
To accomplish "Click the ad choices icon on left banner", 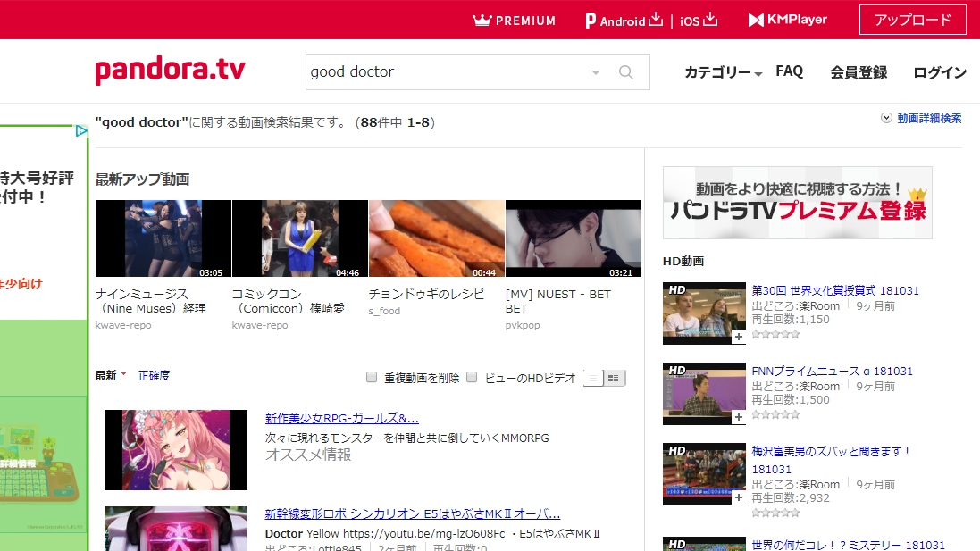I will pyautogui.click(x=80, y=131).
